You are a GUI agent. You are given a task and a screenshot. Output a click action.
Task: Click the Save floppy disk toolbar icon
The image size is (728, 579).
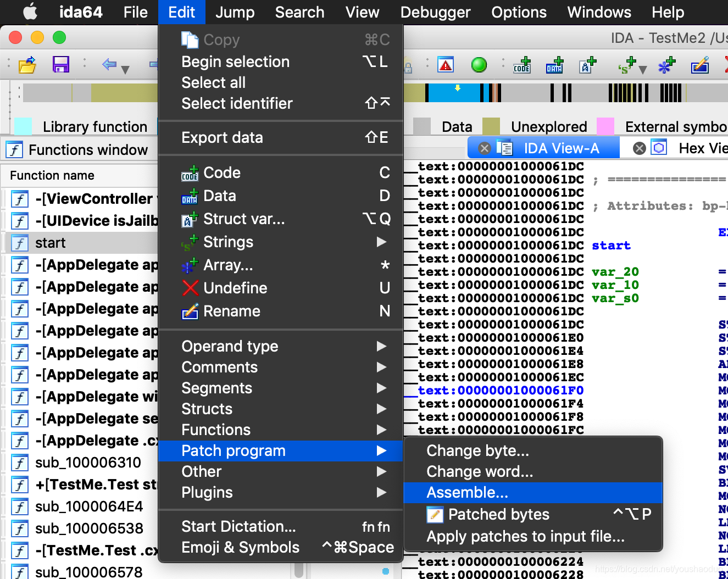[x=60, y=65]
